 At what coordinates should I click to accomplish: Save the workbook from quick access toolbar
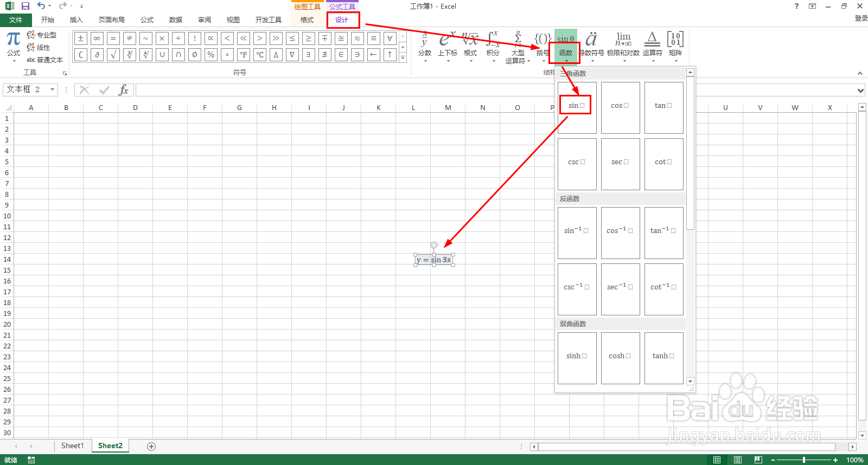pos(25,6)
